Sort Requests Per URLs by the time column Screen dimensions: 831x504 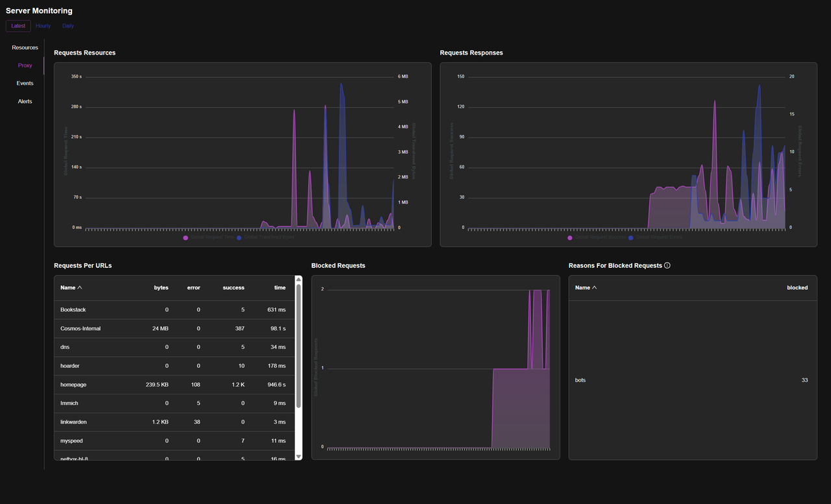(x=280, y=287)
